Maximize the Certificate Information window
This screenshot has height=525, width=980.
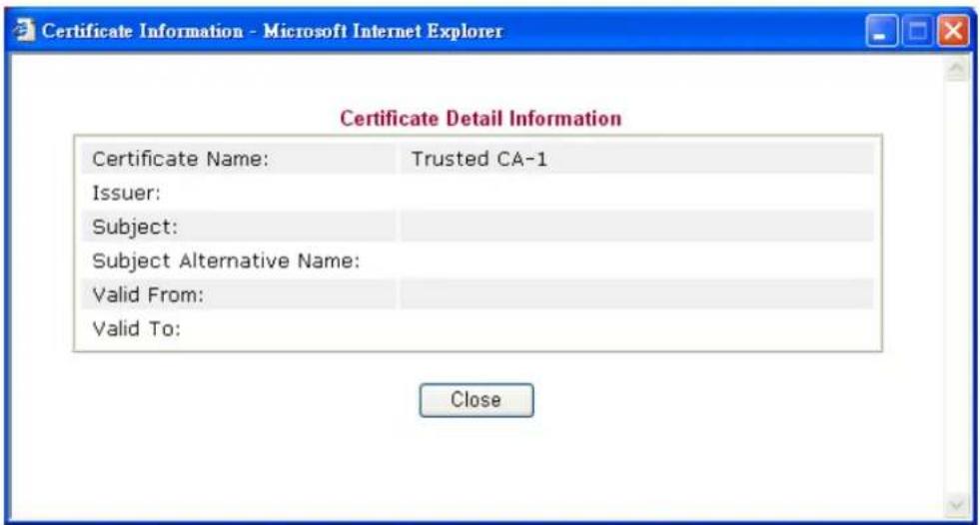(917, 31)
